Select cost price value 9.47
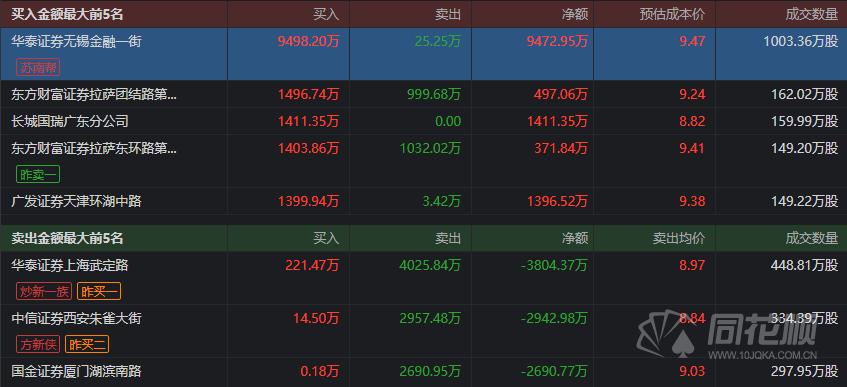The width and height of the screenshot is (847, 387). click(x=692, y=42)
